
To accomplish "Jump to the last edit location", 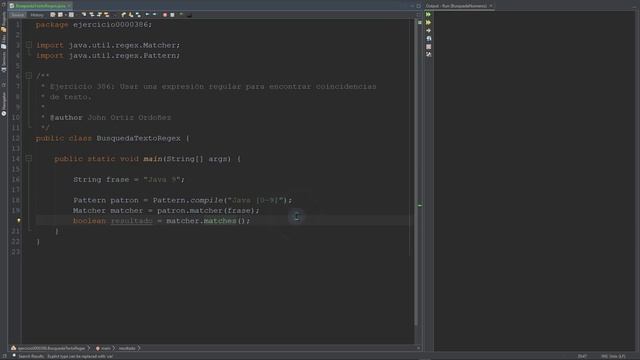I will point(53,15).
